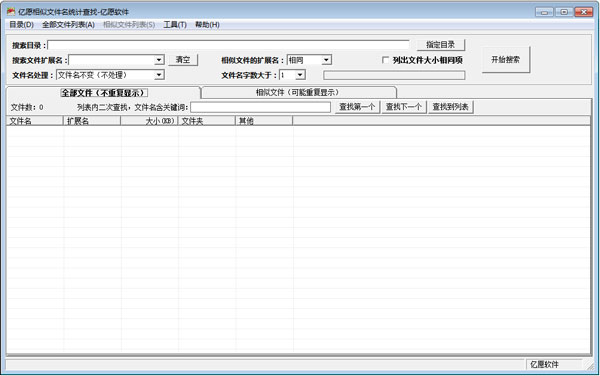The height and width of the screenshot is (376, 600).
Task: Select the 全部文件（不重复显示） tab
Action: click(103, 93)
